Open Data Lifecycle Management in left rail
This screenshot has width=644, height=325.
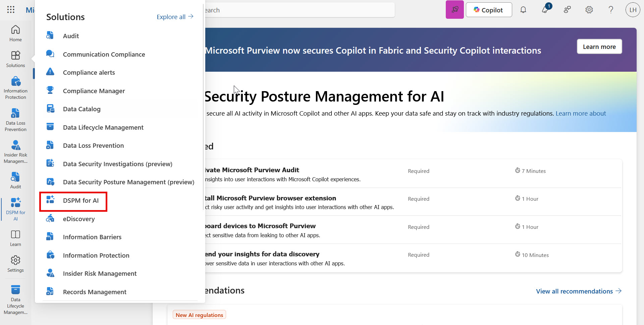point(15,300)
